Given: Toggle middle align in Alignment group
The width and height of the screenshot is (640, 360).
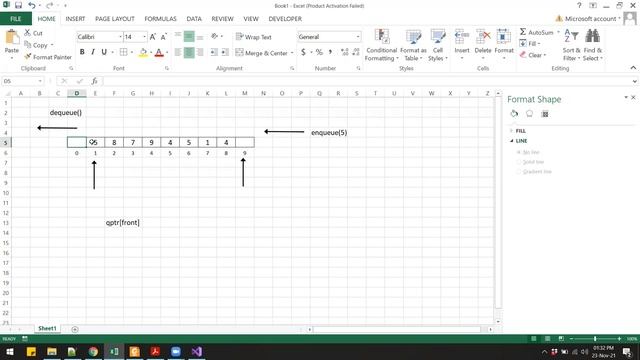Looking at the screenshot, I should click(189, 37).
